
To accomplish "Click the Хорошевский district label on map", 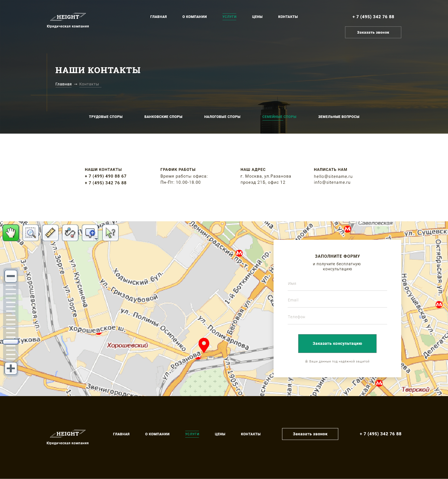I will [127, 345].
